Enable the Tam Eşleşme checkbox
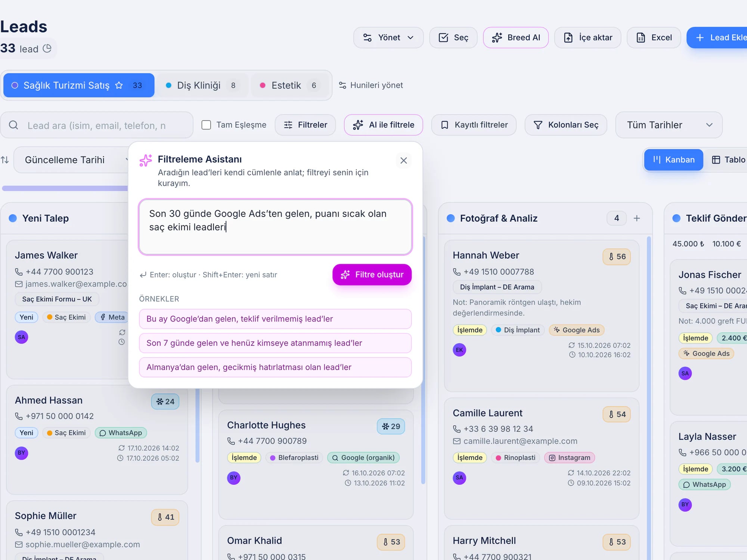The height and width of the screenshot is (560, 747). coord(206,125)
